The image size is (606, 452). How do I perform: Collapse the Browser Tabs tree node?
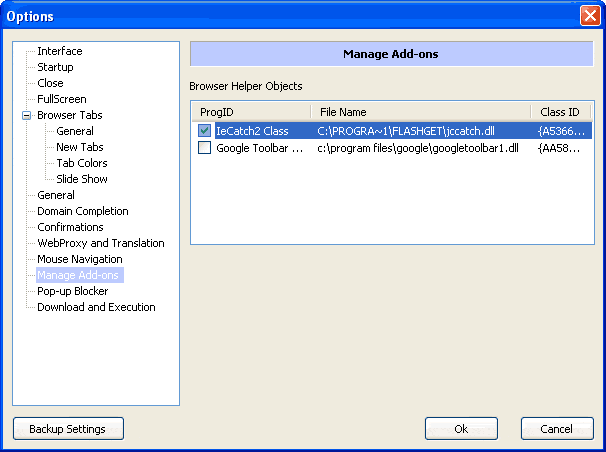[x=26, y=115]
